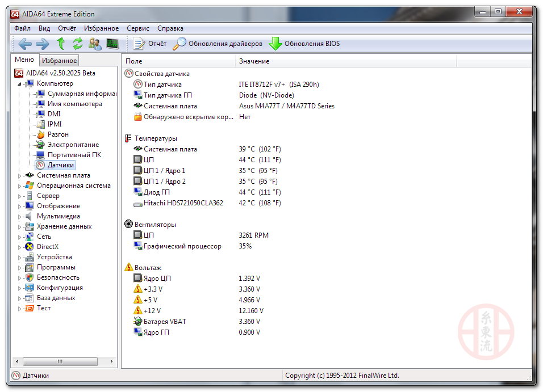The image size is (543, 392).
Task: Select the Батарея VBAT row
Action: pos(198,322)
